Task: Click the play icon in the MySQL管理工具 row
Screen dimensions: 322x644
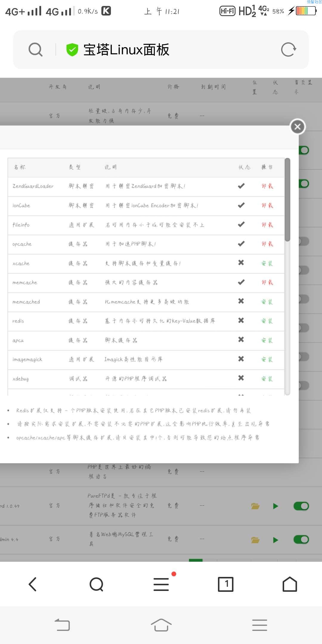Action: click(x=275, y=540)
